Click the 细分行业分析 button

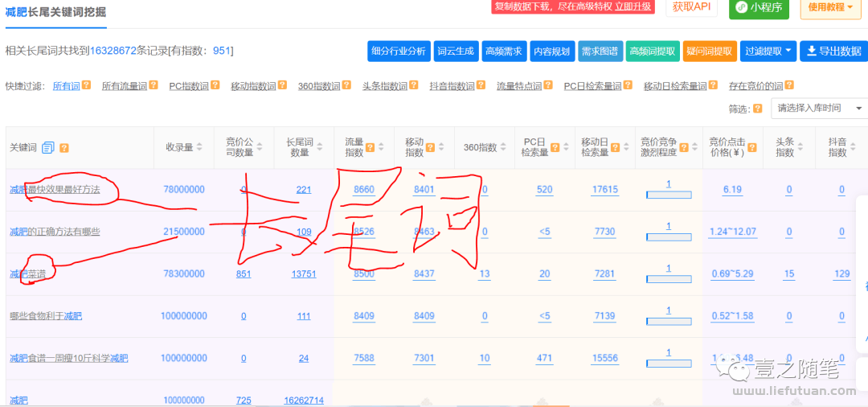coord(399,51)
